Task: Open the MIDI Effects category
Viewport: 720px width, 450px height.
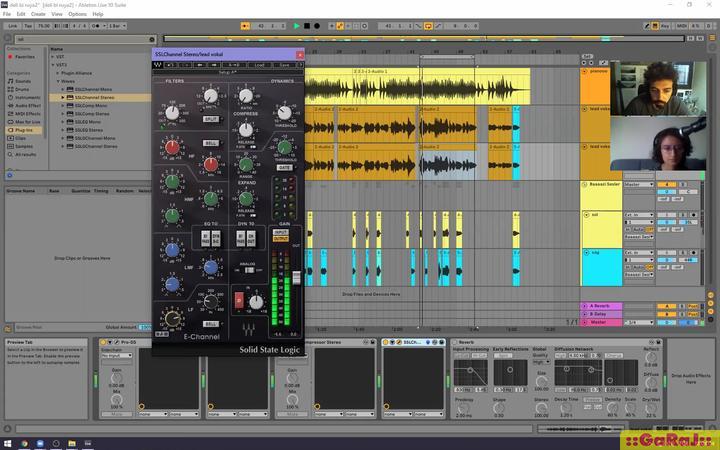Action: 24,114
